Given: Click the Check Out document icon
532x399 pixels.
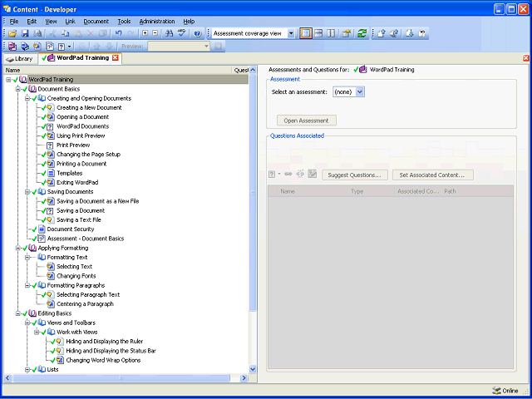Looking at the screenshot, I should (409, 33).
